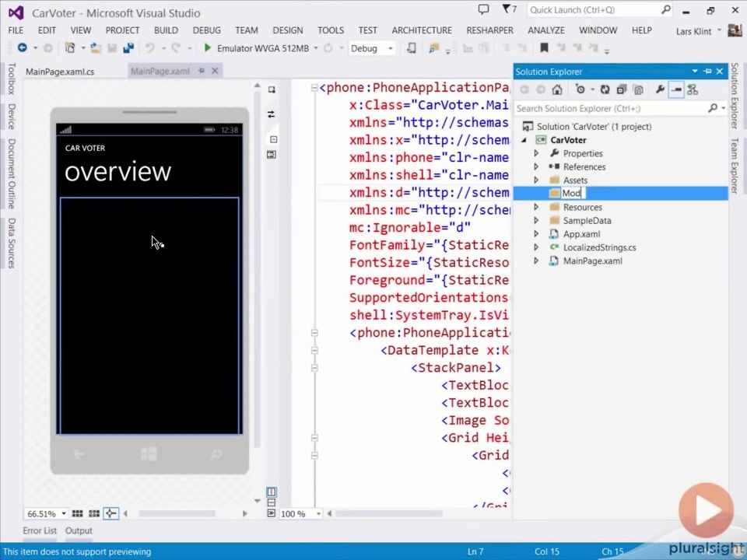Open the Document Outline side tab
Screen dimensions: 747x560
[12, 173]
